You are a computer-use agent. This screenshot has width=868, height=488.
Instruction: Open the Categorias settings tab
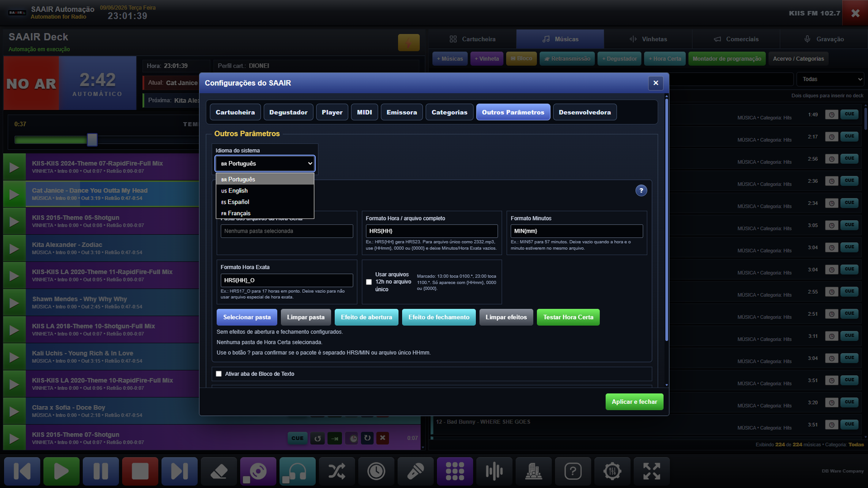(449, 112)
